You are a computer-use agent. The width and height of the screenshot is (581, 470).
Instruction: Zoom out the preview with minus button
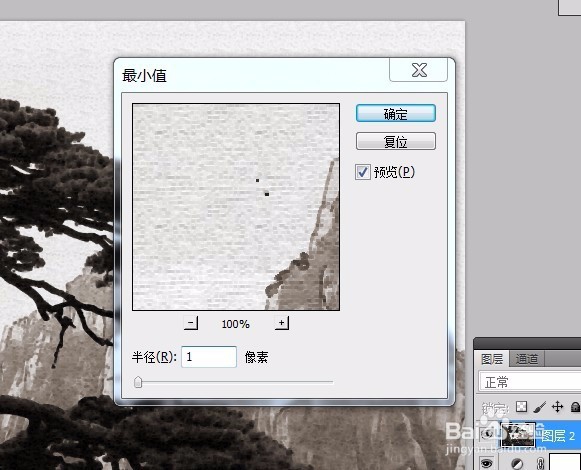[191, 323]
